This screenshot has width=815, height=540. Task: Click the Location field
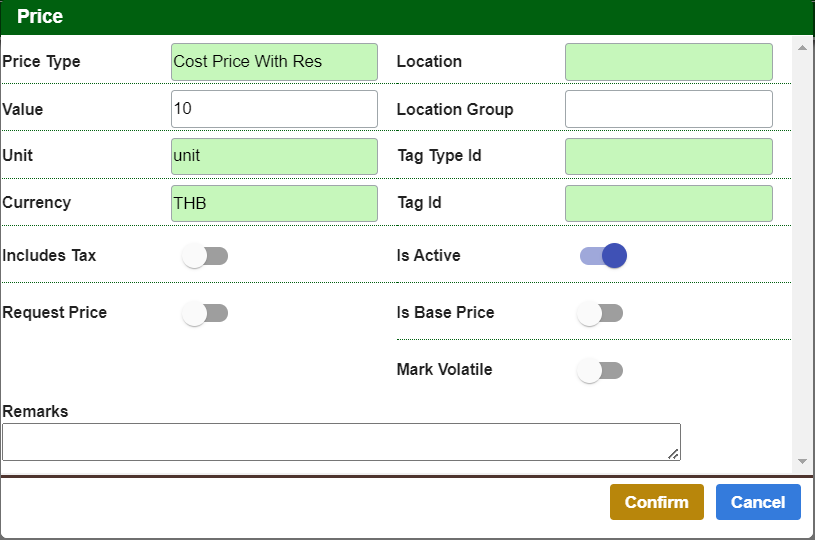pyautogui.click(x=668, y=62)
